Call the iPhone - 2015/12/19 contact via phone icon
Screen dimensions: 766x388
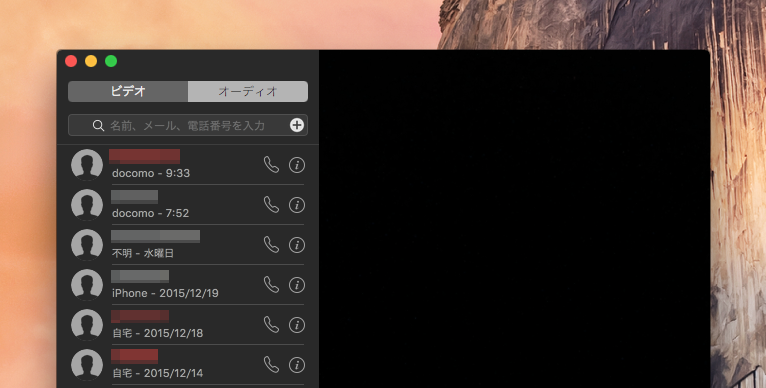(x=271, y=285)
